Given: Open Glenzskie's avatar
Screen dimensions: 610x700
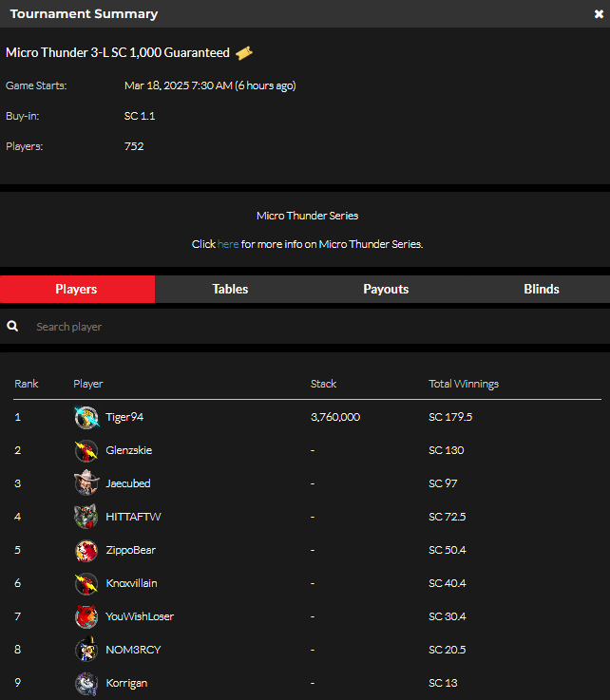Looking at the screenshot, I should [86, 450].
